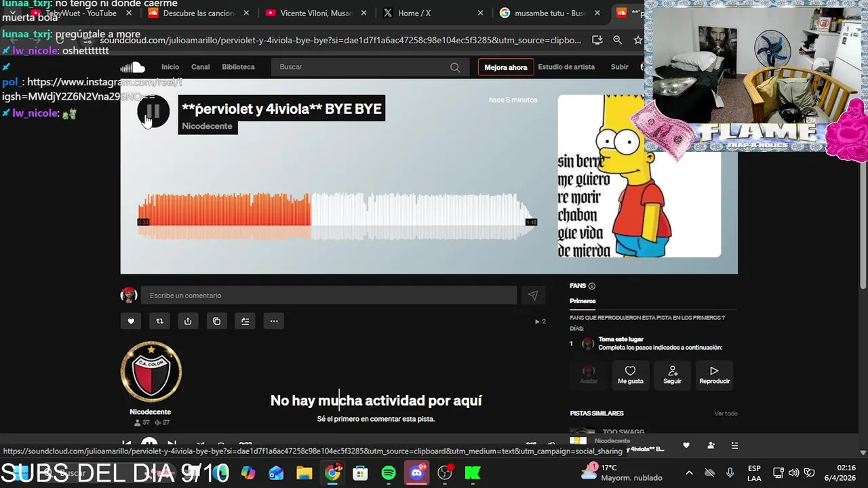The height and width of the screenshot is (488, 868).
Task: Open Outlook from the taskbar
Action: click(276, 473)
